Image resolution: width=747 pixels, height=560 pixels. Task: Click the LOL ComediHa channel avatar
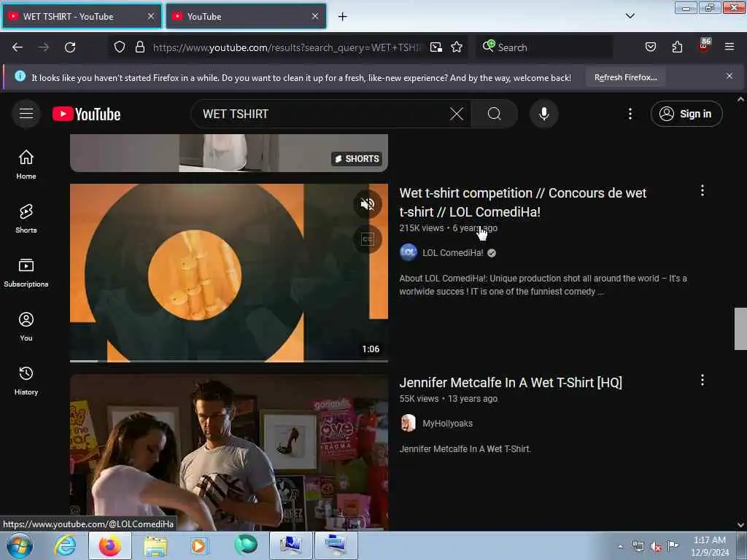click(409, 252)
